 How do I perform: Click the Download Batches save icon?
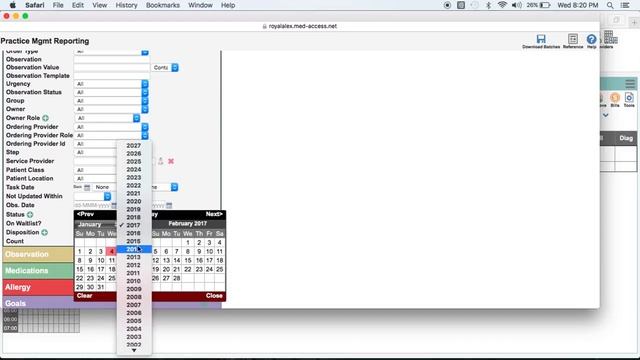click(541, 39)
